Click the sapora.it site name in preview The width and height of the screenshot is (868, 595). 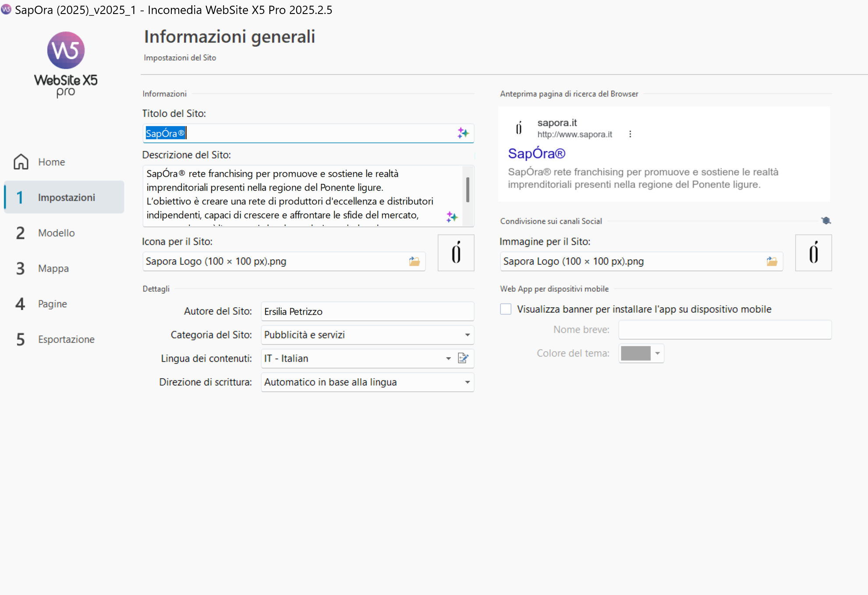pos(557,123)
